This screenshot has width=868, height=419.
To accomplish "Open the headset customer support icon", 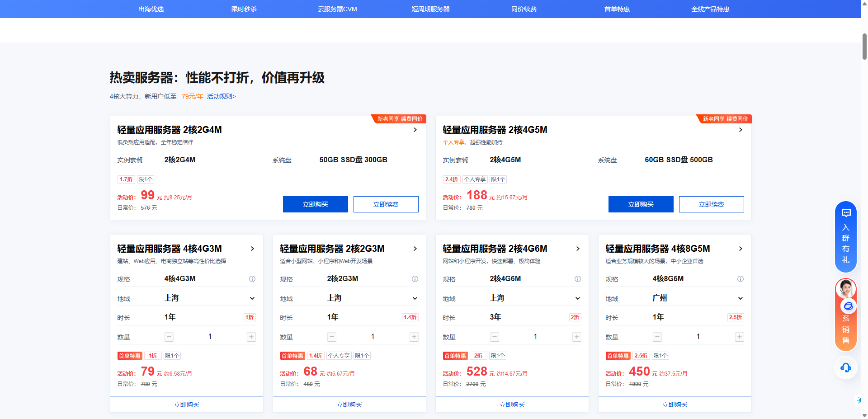I will pyautogui.click(x=845, y=367).
